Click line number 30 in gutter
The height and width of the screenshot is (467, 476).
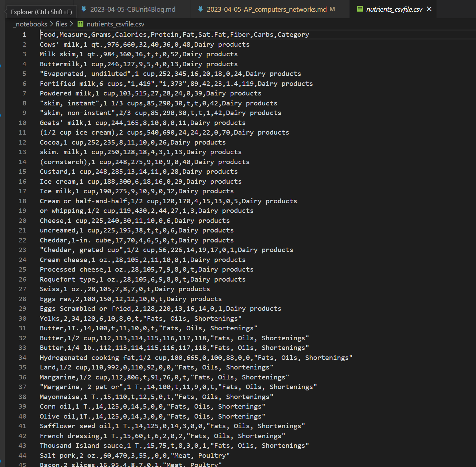23,319
